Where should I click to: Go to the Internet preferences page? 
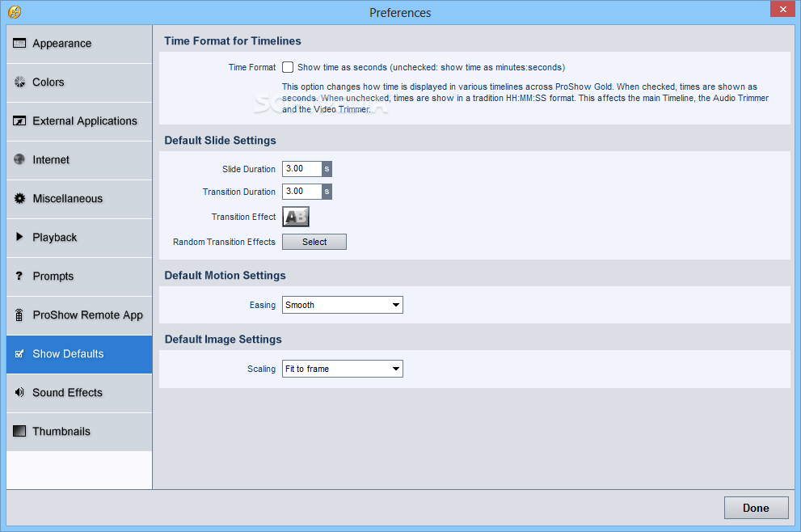pyautogui.click(x=79, y=160)
